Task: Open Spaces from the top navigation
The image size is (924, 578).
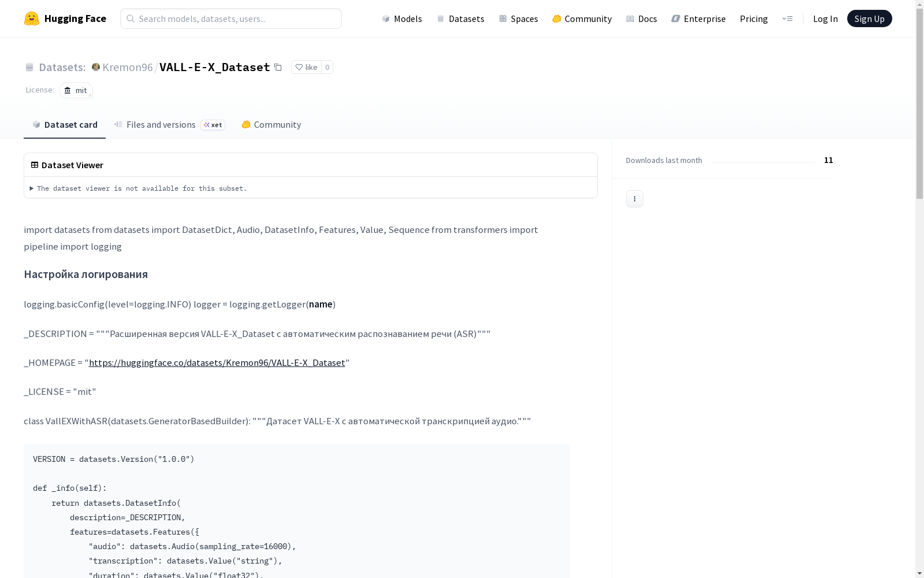Action: tap(519, 18)
